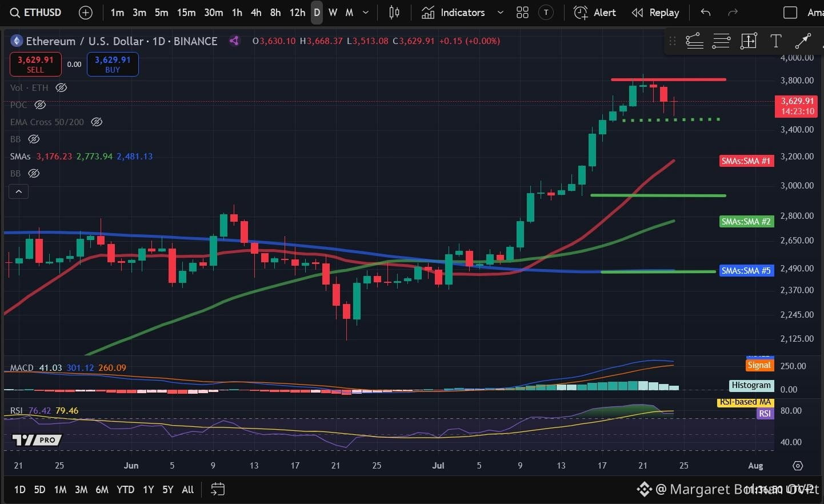Show all data with the All range
The height and width of the screenshot is (504, 824).
click(187, 489)
